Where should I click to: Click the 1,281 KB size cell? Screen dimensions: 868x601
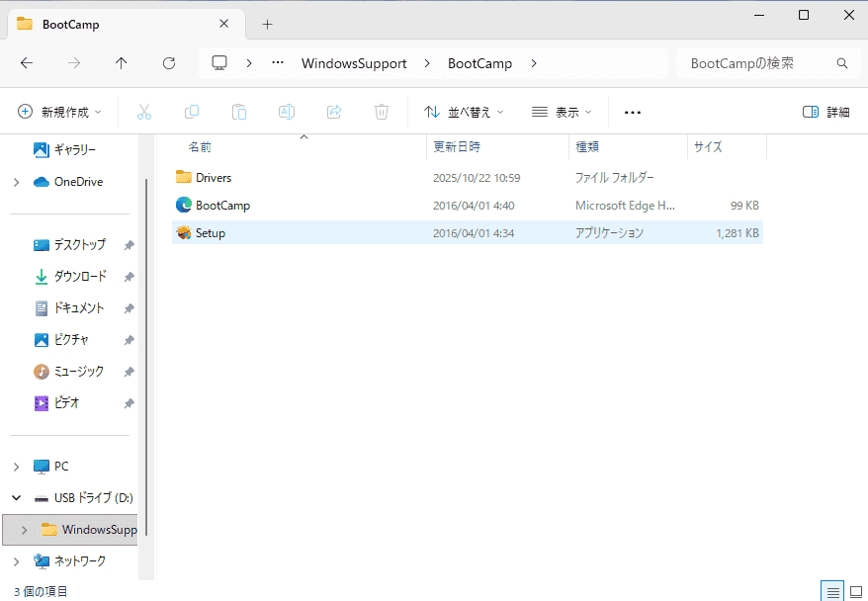point(738,233)
